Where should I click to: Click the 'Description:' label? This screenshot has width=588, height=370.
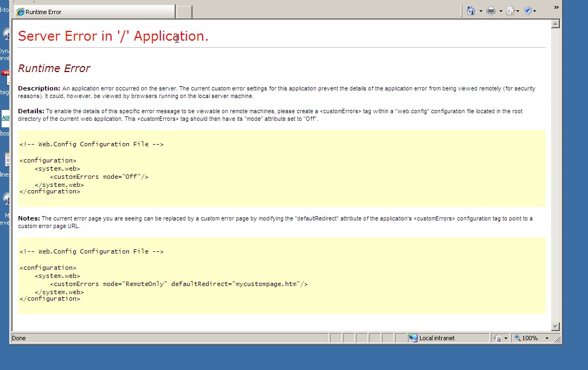click(39, 88)
